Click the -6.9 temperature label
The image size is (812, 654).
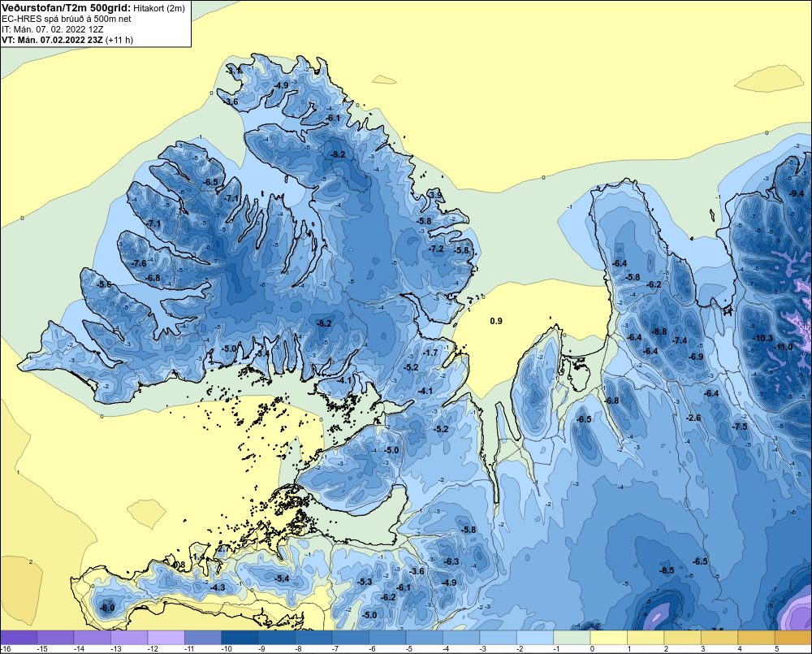click(x=696, y=357)
